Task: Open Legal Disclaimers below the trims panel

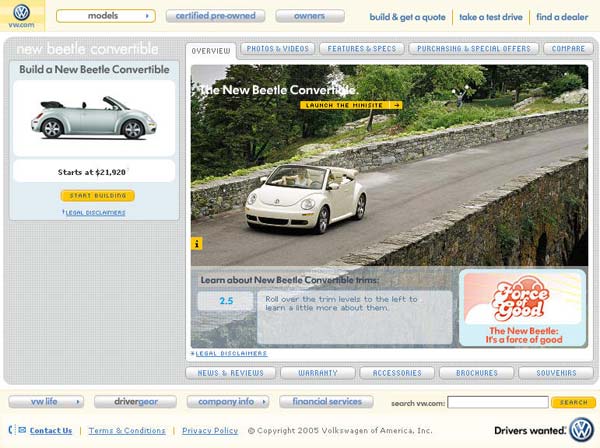Action: [x=231, y=354]
